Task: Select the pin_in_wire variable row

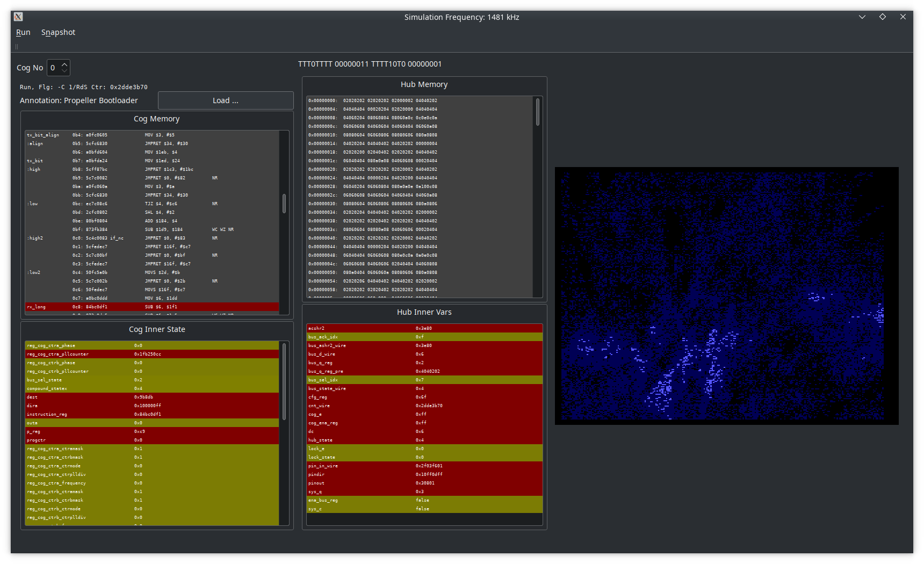Action: [424, 466]
